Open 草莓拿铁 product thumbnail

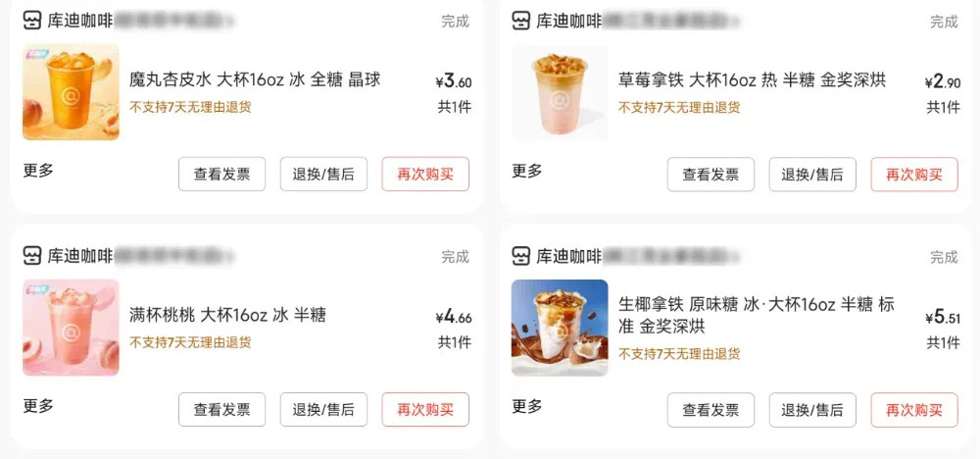pyautogui.click(x=560, y=92)
